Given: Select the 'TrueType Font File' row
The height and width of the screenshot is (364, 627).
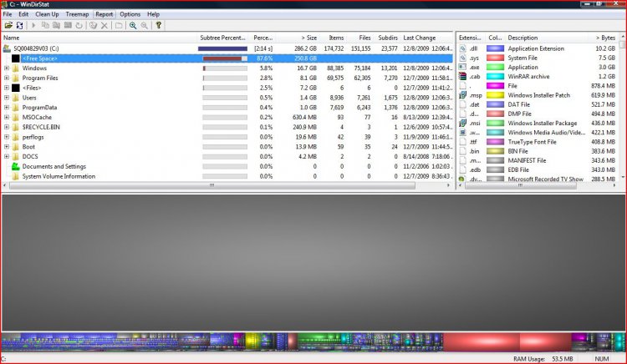Looking at the screenshot, I should click(x=538, y=142).
